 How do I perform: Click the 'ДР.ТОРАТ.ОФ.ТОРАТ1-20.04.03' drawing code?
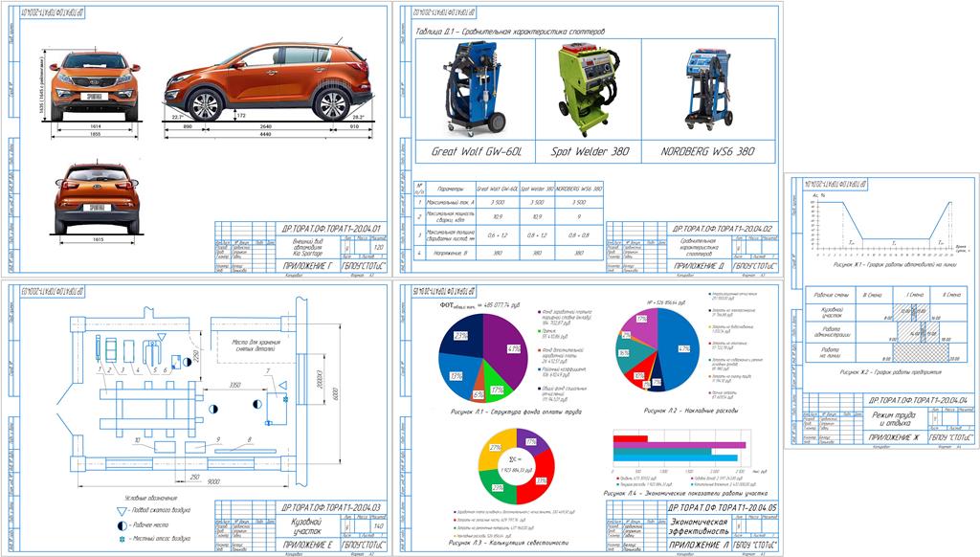point(331,507)
